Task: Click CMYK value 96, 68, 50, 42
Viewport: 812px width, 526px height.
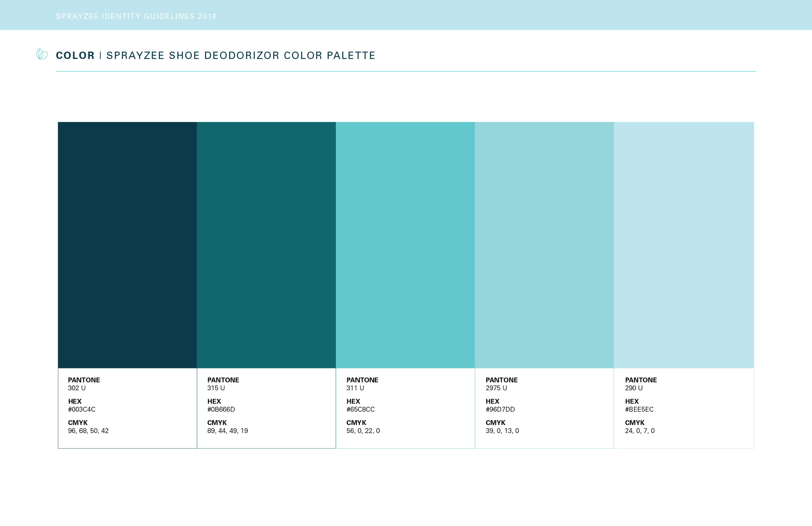Action: tap(88, 431)
